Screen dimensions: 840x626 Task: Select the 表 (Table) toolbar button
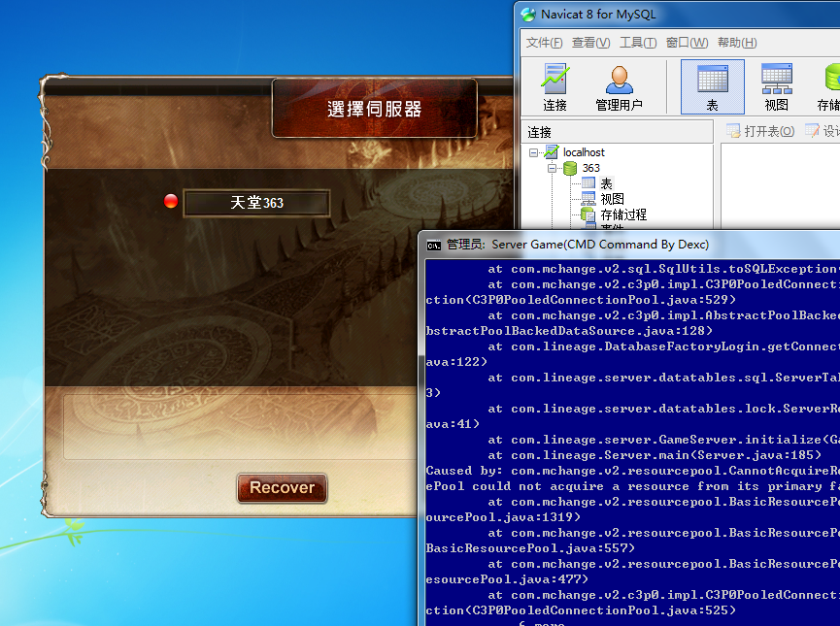pyautogui.click(x=712, y=87)
